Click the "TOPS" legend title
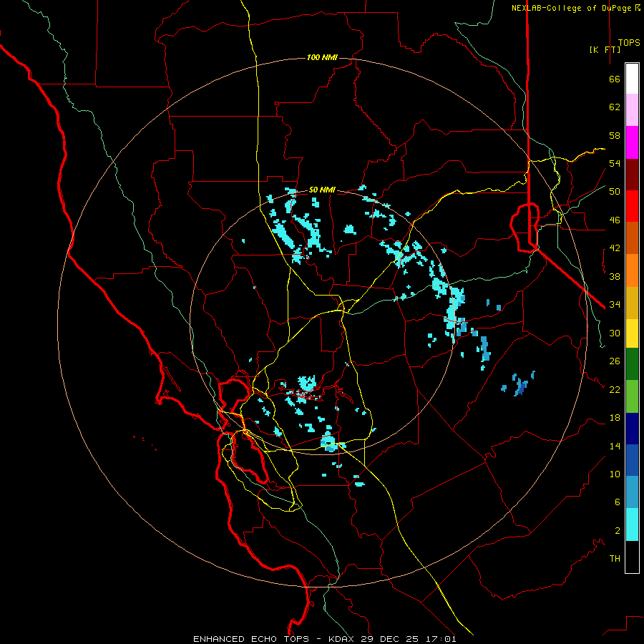 [x=629, y=43]
